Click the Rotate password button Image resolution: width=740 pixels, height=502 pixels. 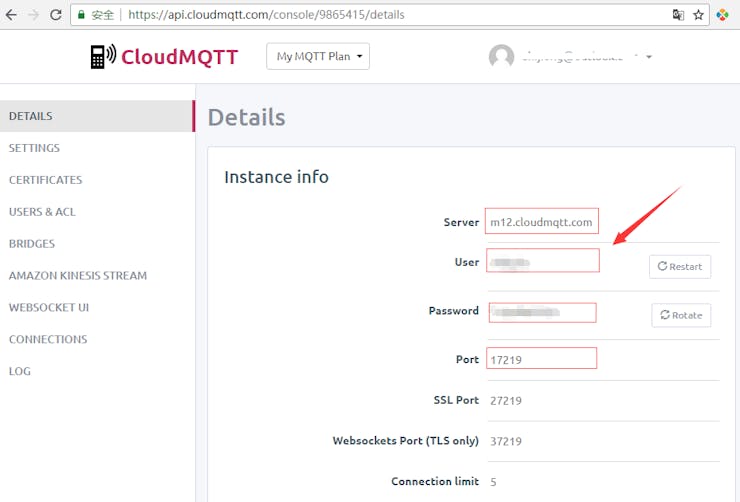pyautogui.click(x=681, y=315)
